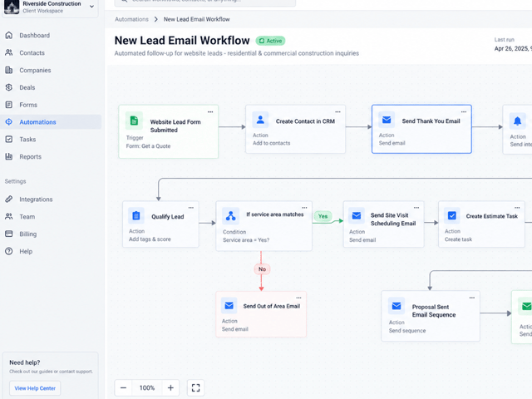Click the bell notification node icon
Screen dimensions: 532x399
[x=517, y=121]
